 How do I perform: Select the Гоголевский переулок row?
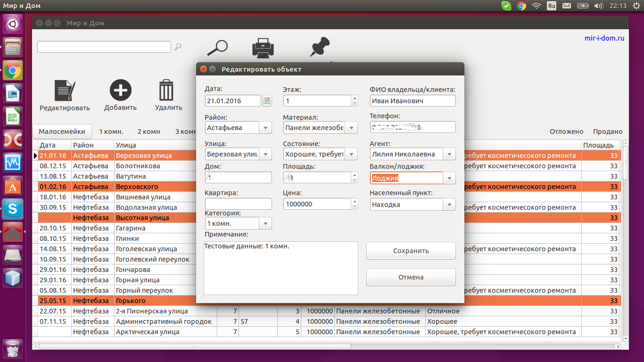328,259
